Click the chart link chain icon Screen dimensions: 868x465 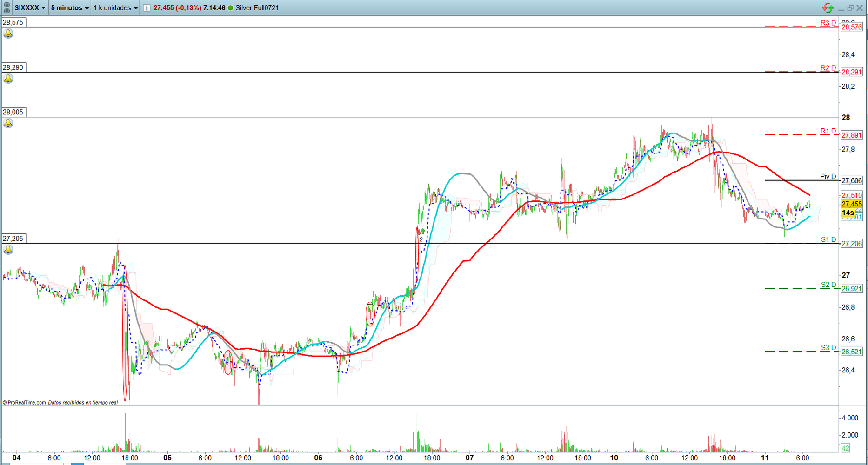(7, 7)
